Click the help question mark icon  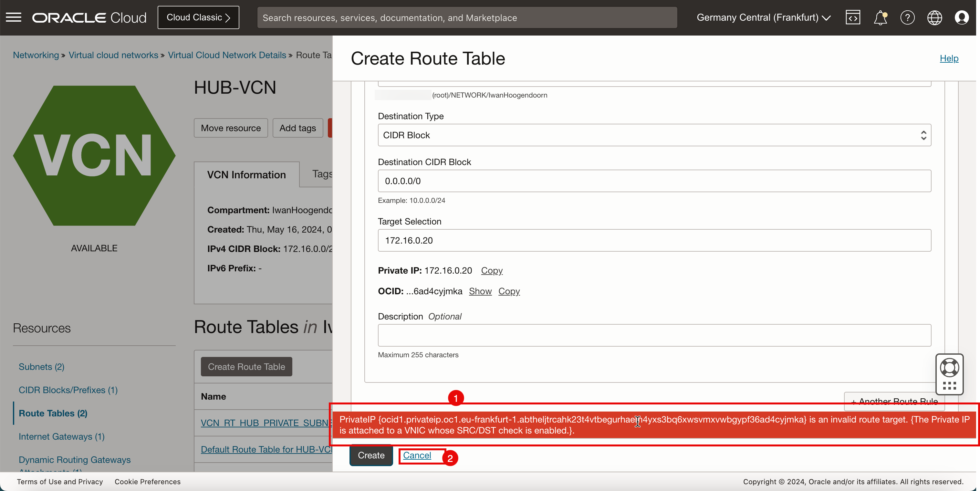coord(907,17)
